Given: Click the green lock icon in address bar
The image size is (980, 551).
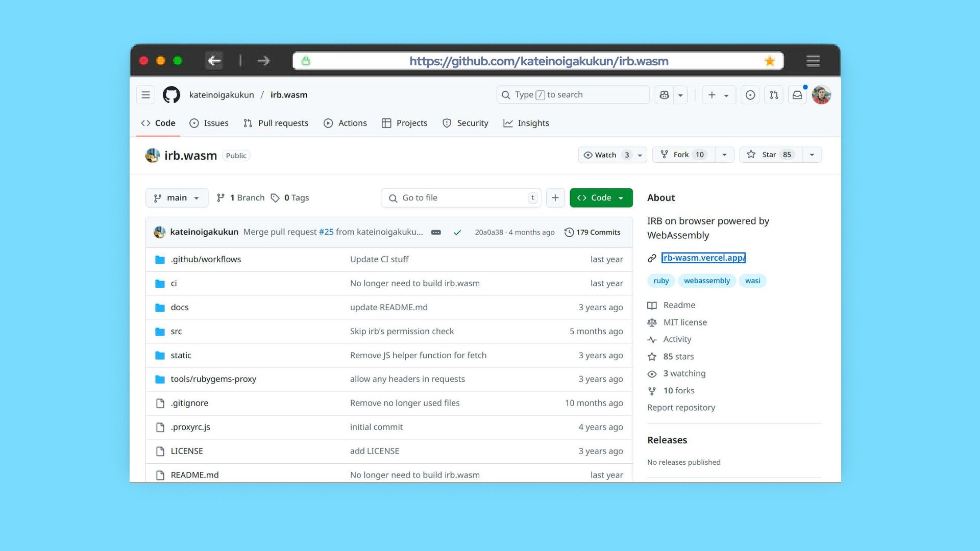Looking at the screenshot, I should click(x=306, y=61).
